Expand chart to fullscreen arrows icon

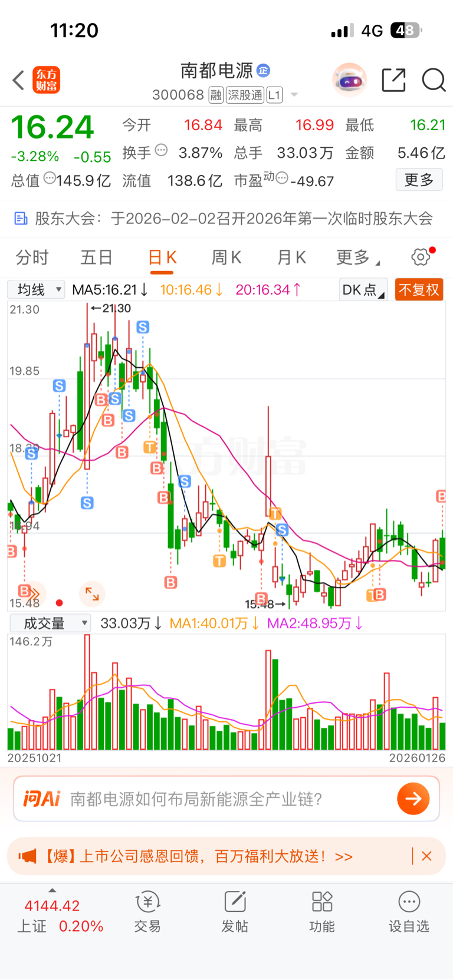92,593
